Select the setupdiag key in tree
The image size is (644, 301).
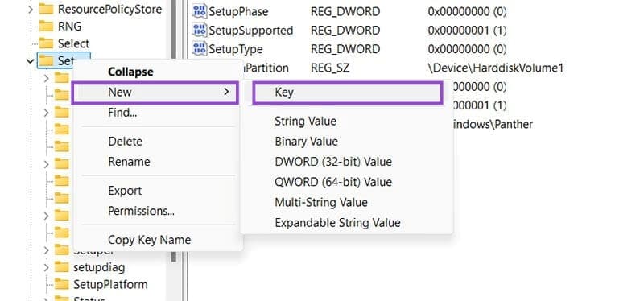99,267
